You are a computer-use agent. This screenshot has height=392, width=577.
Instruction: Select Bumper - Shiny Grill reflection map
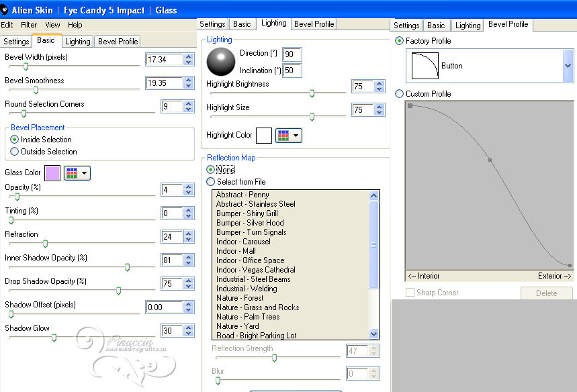pos(247,213)
